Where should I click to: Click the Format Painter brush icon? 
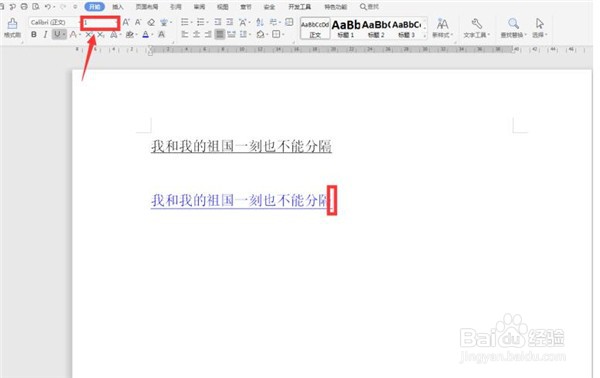pos(12,24)
